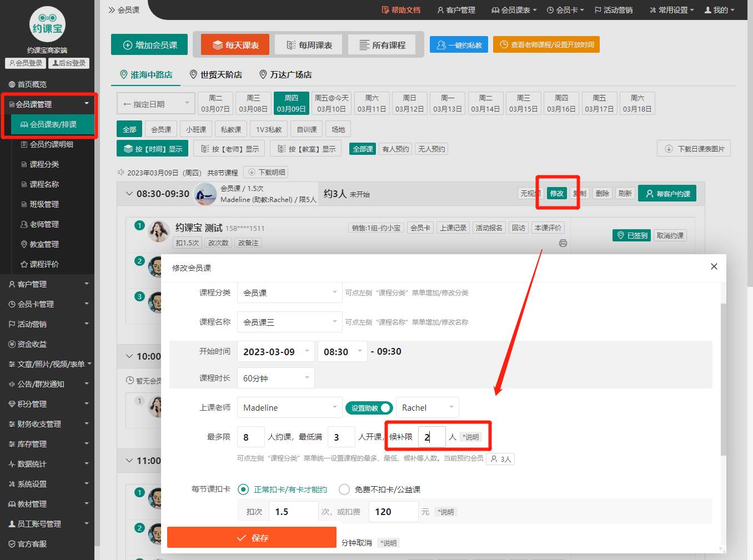The height and width of the screenshot is (560, 753).
Task: Open the 课程名称 dropdown showing 会员课三
Action: coord(289,322)
